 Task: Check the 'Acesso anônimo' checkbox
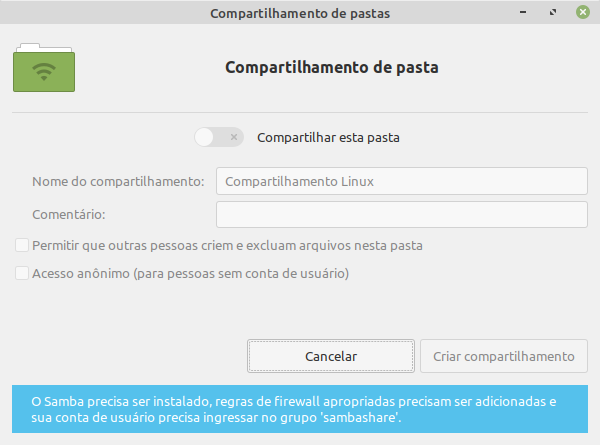coord(22,274)
